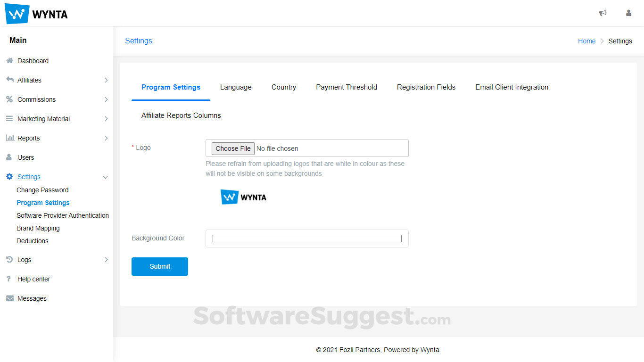Open the Dashboard from the sidebar

pos(9,60)
